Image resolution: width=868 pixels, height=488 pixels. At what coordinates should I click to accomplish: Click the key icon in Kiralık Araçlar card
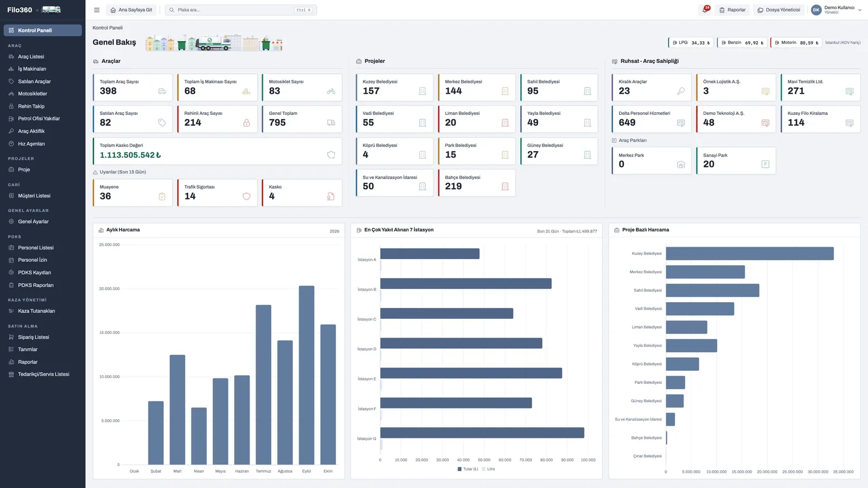681,92
